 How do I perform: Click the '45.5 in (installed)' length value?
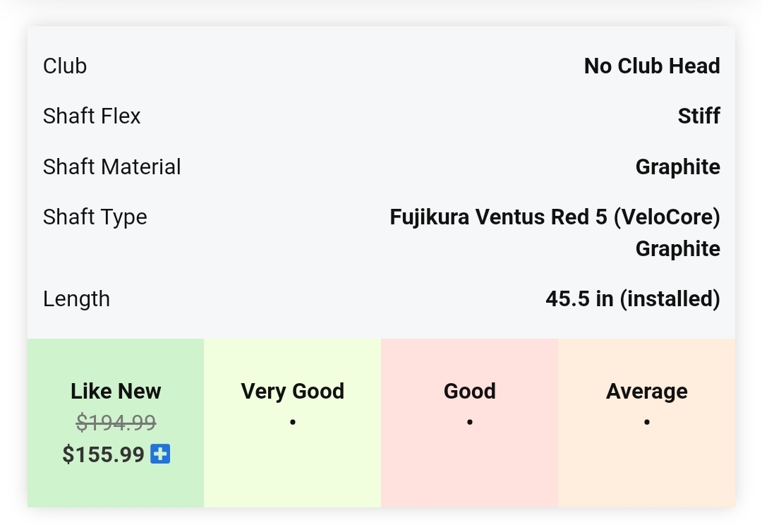pyautogui.click(x=632, y=298)
